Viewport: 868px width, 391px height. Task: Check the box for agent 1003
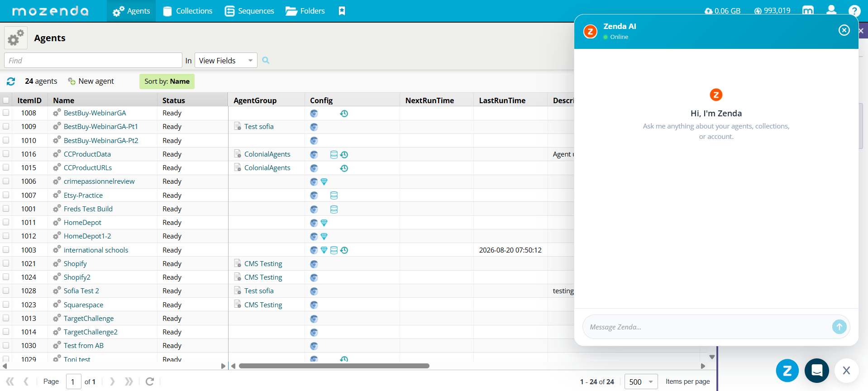pyautogui.click(x=6, y=250)
